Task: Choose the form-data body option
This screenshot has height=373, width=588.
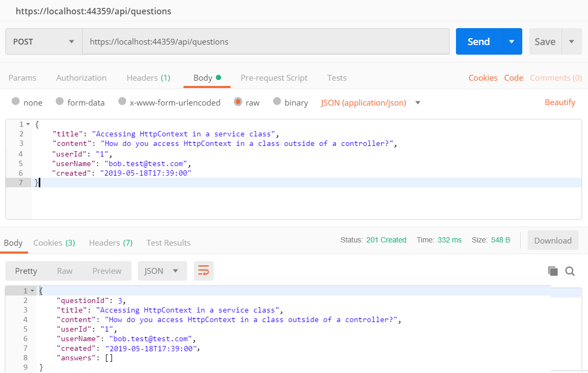Action: pyautogui.click(x=60, y=102)
